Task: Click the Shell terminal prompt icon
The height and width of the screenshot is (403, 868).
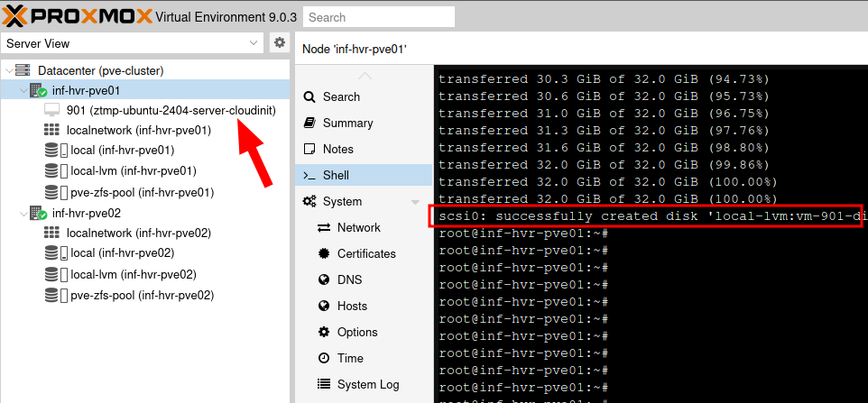Action: click(309, 175)
